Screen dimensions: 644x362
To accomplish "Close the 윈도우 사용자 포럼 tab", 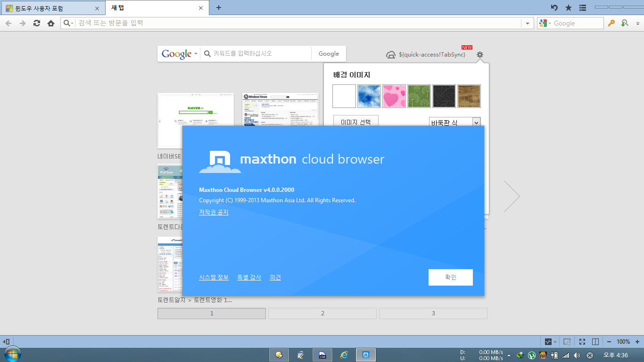I will (x=97, y=8).
